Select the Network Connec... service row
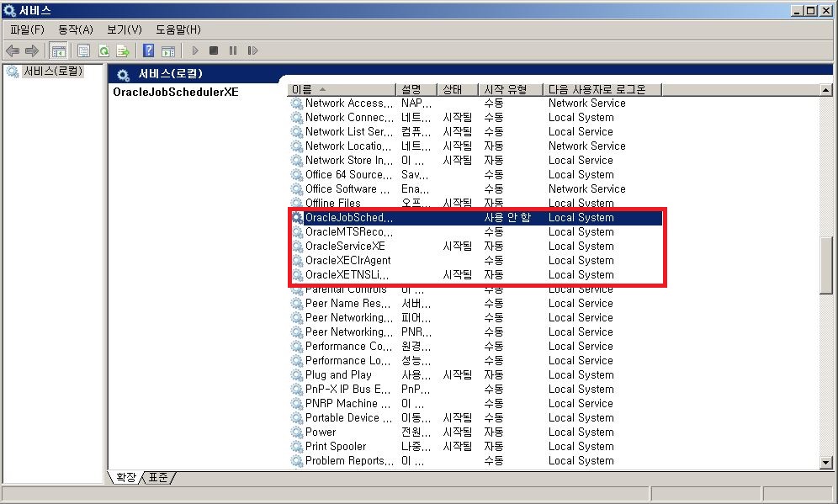The width and height of the screenshot is (838, 504). pos(475,118)
